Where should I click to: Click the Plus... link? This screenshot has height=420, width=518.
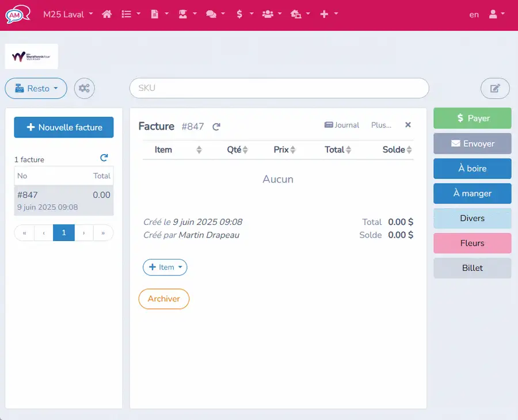click(x=381, y=125)
